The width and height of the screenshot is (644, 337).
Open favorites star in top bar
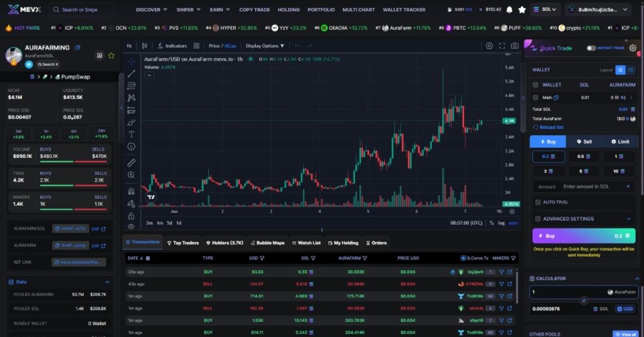pos(521,9)
